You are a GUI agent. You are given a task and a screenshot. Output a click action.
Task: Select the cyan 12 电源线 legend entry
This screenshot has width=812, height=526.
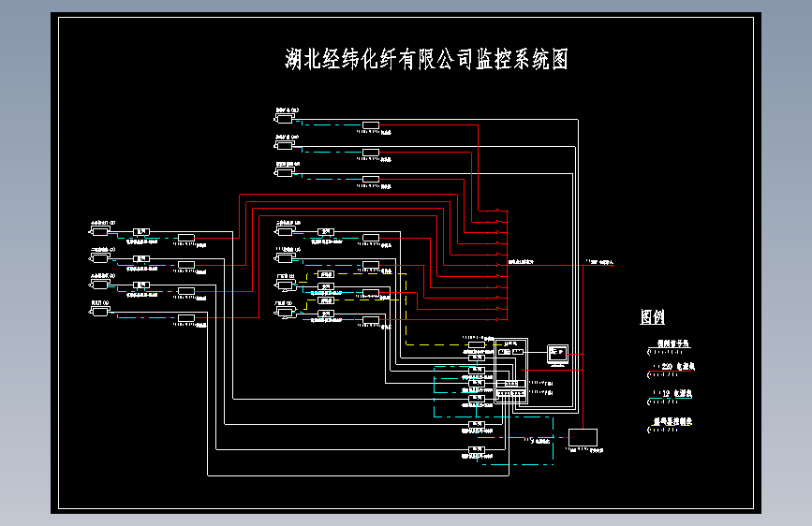coord(670,397)
